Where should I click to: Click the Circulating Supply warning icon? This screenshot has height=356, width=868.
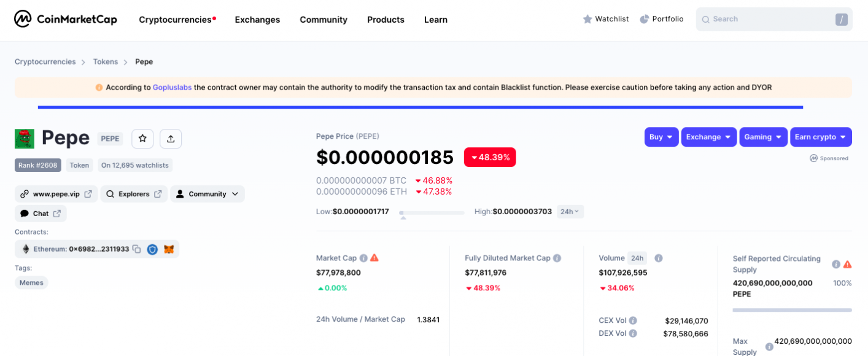tap(847, 264)
